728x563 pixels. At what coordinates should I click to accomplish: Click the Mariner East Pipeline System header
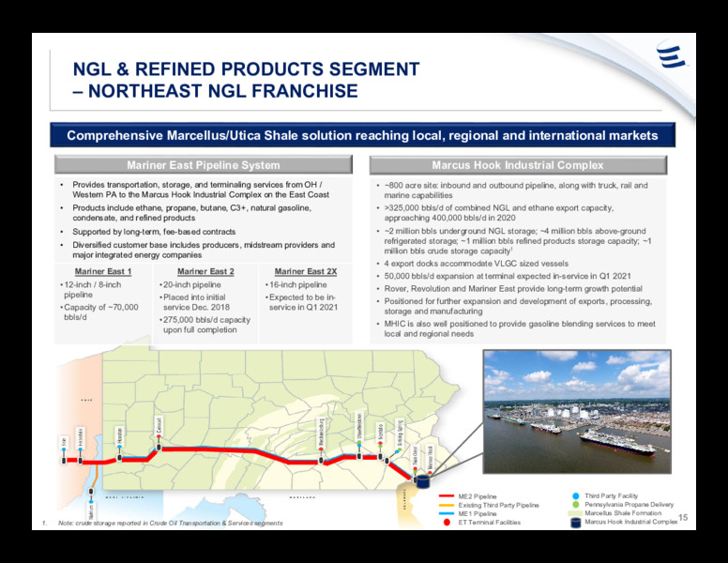(x=204, y=165)
